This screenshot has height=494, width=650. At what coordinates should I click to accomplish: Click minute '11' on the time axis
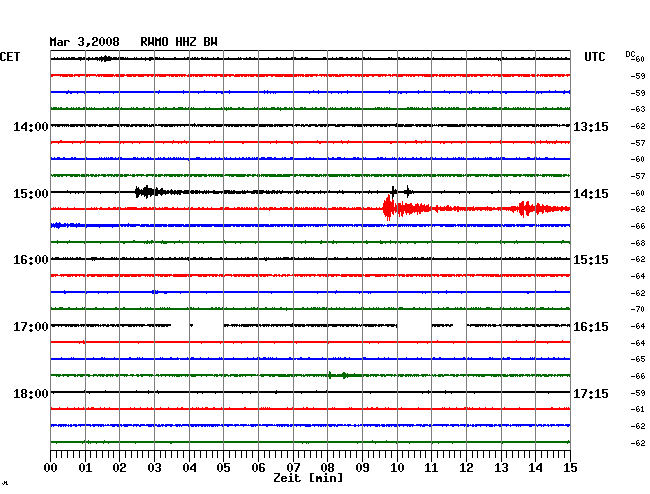[431, 468]
